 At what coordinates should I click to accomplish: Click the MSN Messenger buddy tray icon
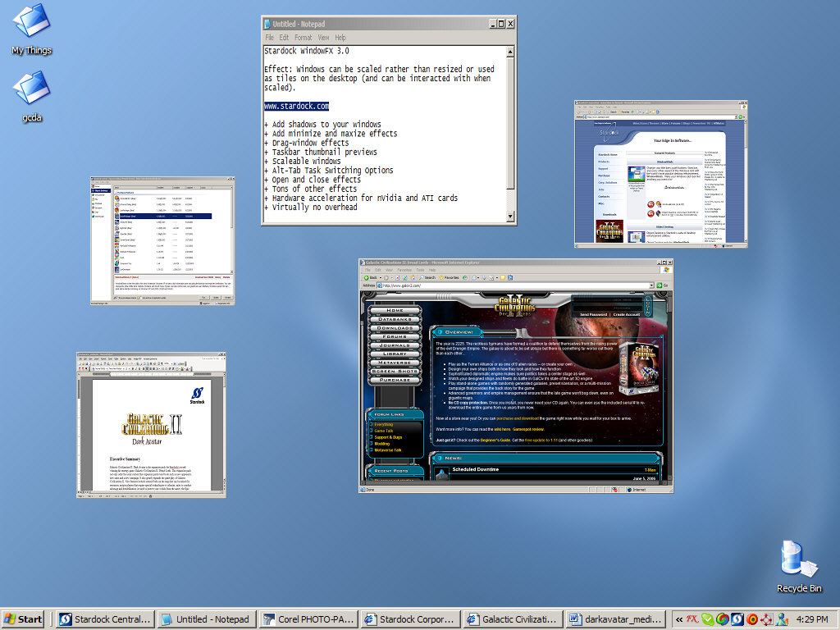(782, 619)
